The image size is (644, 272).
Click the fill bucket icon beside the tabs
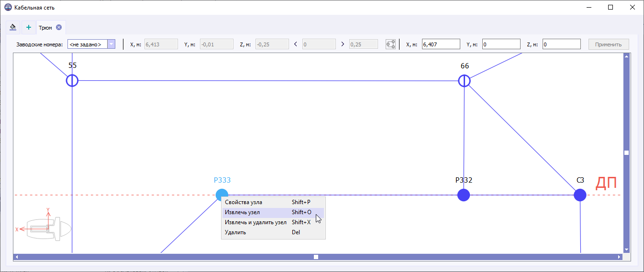click(x=13, y=27)
